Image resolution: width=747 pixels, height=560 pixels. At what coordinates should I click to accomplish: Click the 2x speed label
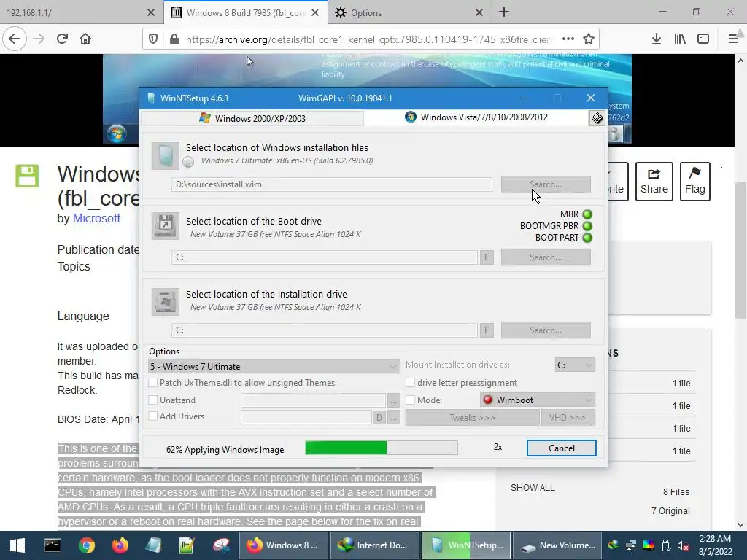[x=498, y=447]
